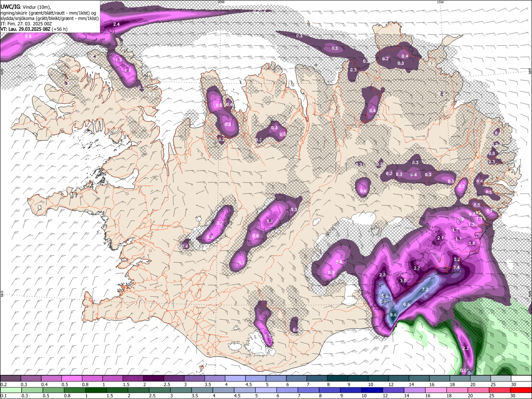Select the 'IT: Fim. 27. 03. 2025 00Z' line
532x399 pixels.
(x=26, y=24)
